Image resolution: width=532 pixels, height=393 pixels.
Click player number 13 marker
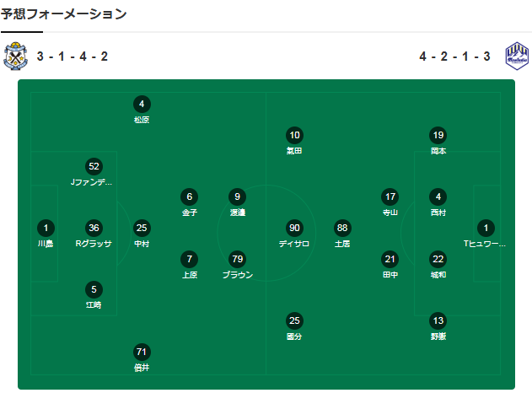tap(438, 320)
